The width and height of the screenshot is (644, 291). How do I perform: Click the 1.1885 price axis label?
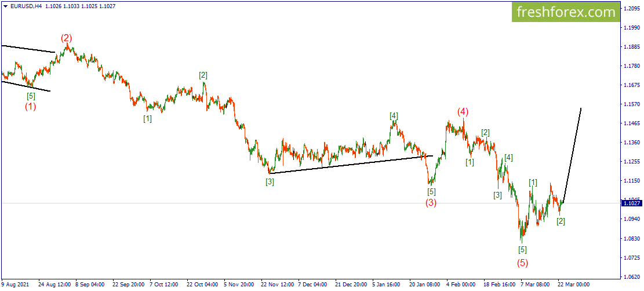pyautogui.click(x=632, y=47)
